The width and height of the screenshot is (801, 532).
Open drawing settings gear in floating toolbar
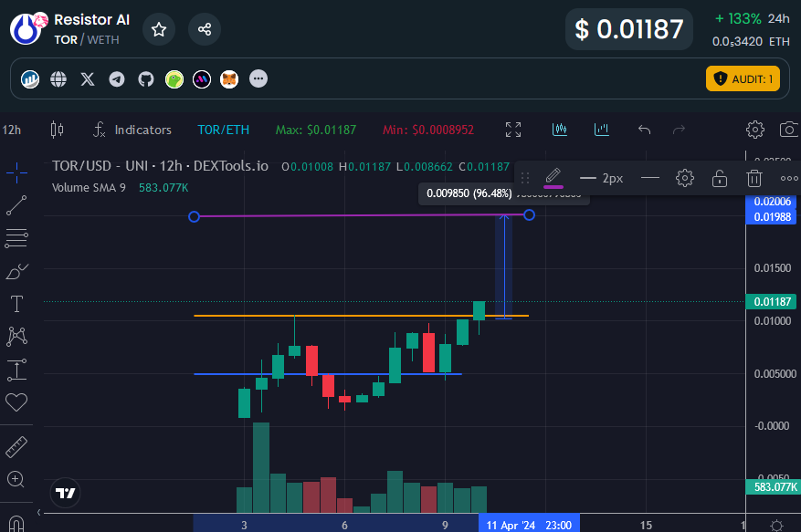pos(684,178)
